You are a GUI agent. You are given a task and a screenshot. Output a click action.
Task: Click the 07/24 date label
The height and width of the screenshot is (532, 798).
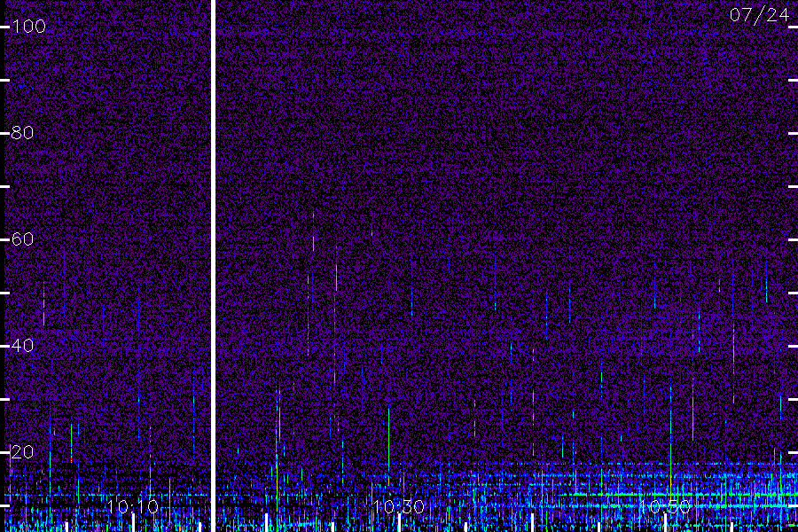pyautogui.click(x=759, y=15)
